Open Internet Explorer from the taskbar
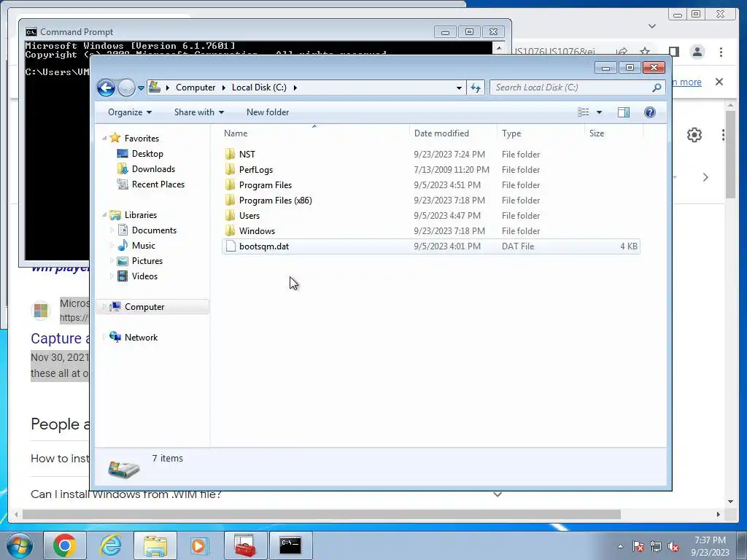Viewport: 747px width, 560px height. (111, 545)
